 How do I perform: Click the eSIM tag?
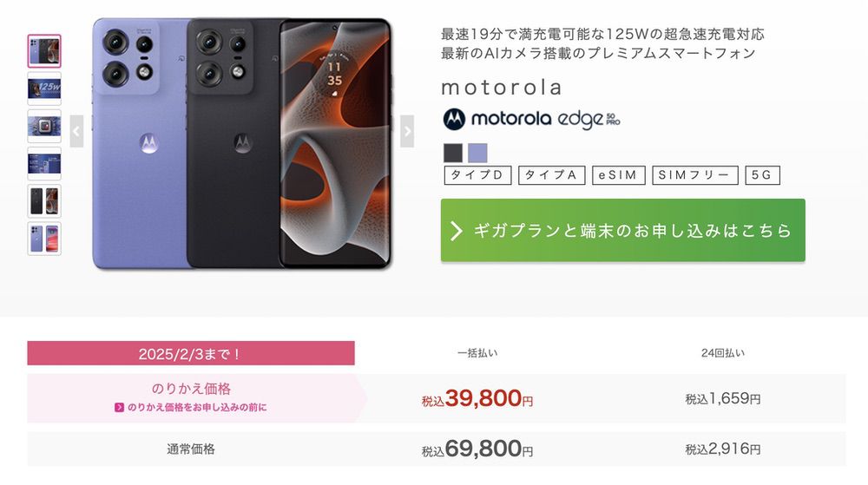(618, 175)
